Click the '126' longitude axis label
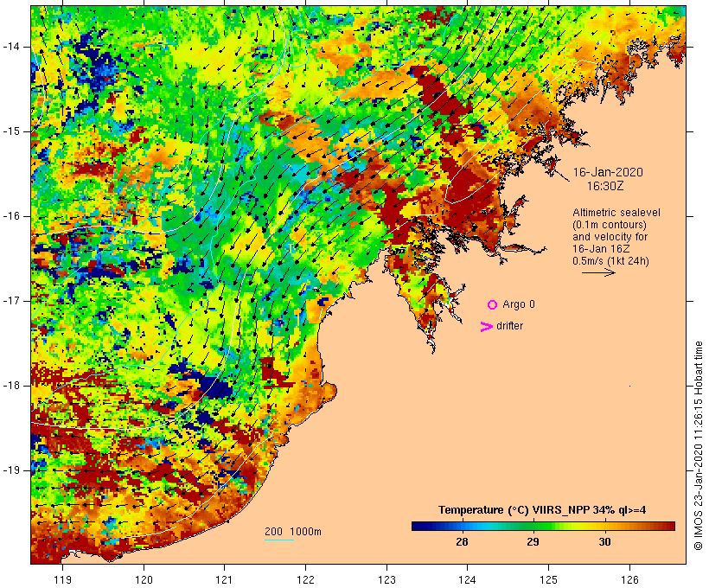 (x=629, y=580)
